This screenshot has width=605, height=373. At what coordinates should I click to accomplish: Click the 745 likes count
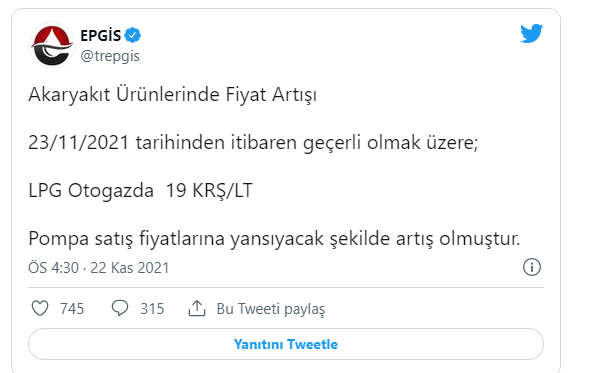point(72,309)
